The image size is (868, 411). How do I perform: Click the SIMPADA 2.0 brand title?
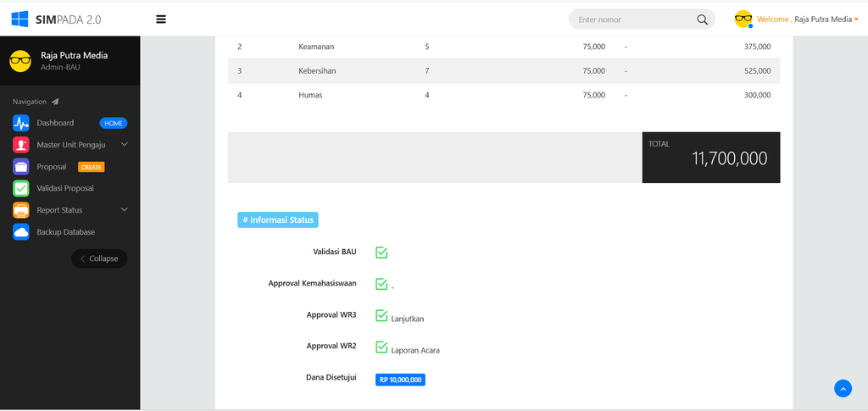pyautogui.click(x=68, y=19)
